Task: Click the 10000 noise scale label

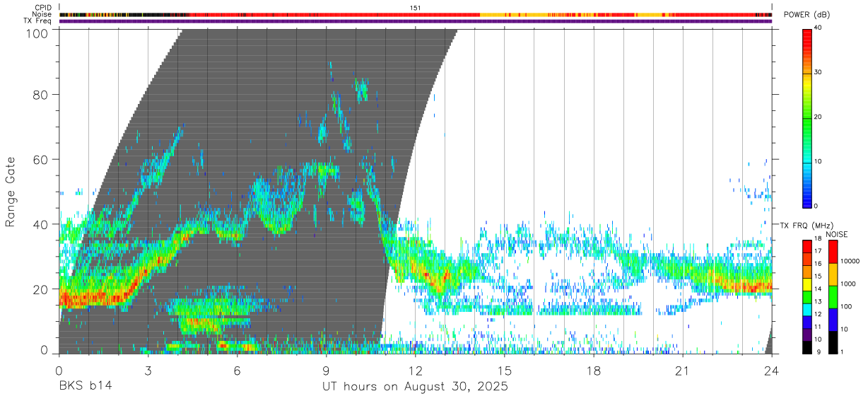Action: click(x=850, y=262)
